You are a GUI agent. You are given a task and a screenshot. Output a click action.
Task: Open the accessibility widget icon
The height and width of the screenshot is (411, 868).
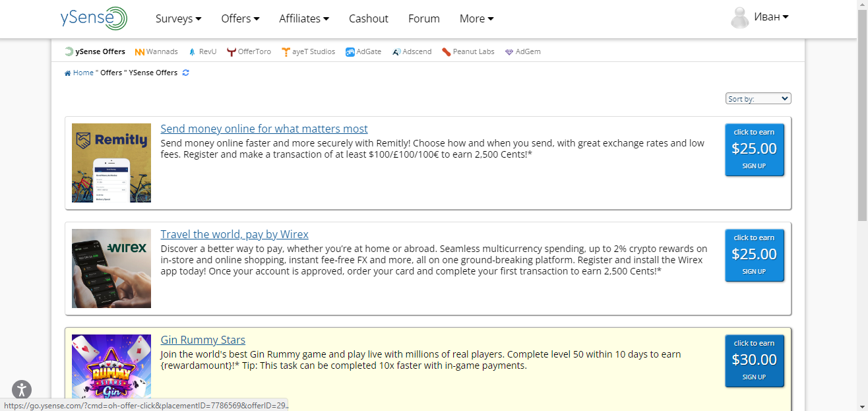(x=22, y=390)
